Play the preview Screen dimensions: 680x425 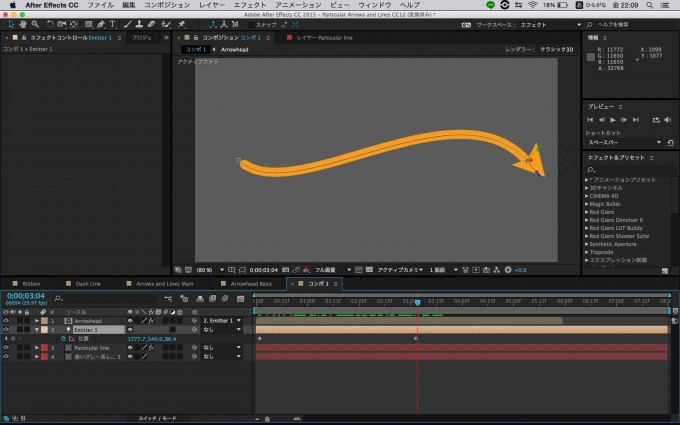pyautogui.click(x=613, y=120)
